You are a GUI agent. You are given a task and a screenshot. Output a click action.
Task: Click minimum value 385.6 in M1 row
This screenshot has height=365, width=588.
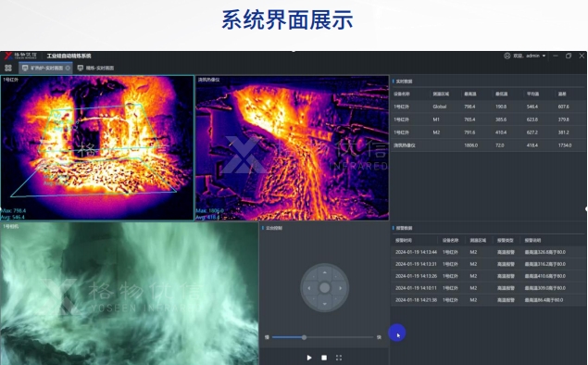pos(501,120)
